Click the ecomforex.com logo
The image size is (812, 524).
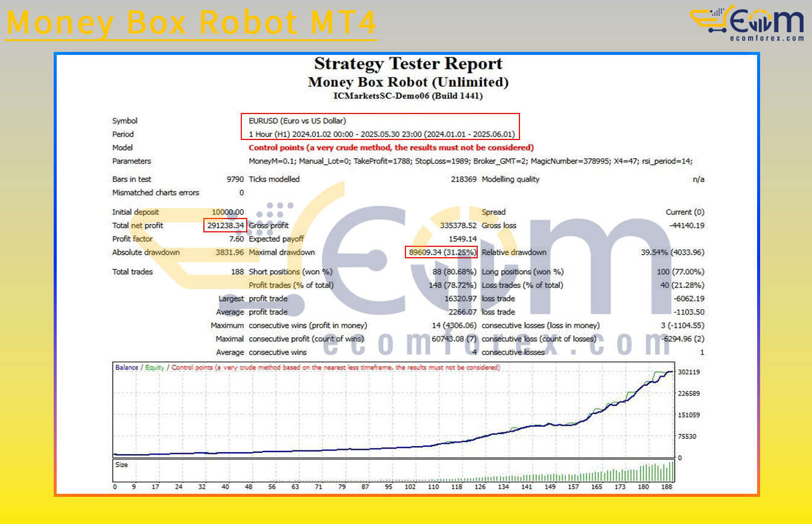click(x=747, y=24)
